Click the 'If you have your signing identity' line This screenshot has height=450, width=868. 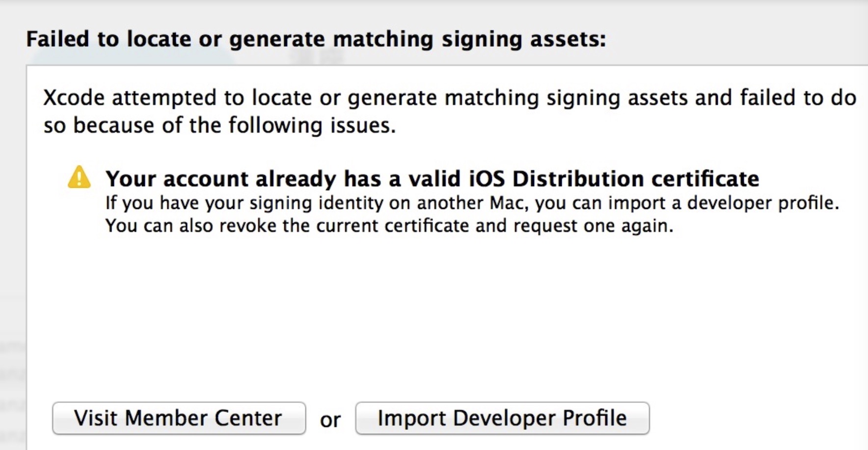(x=472, y=203)
